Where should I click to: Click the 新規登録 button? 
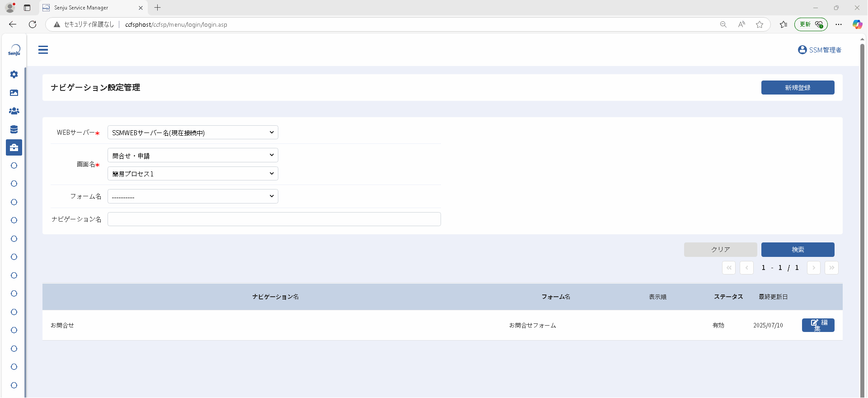[x=798, y=87]
